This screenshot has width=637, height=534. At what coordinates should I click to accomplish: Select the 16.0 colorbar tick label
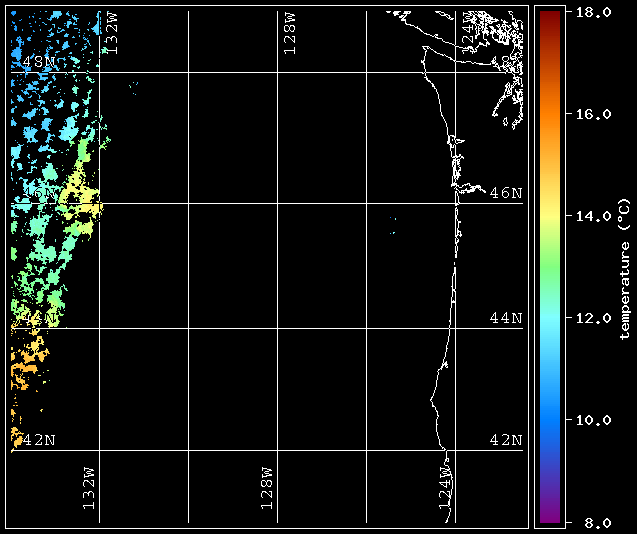(592, 114)
